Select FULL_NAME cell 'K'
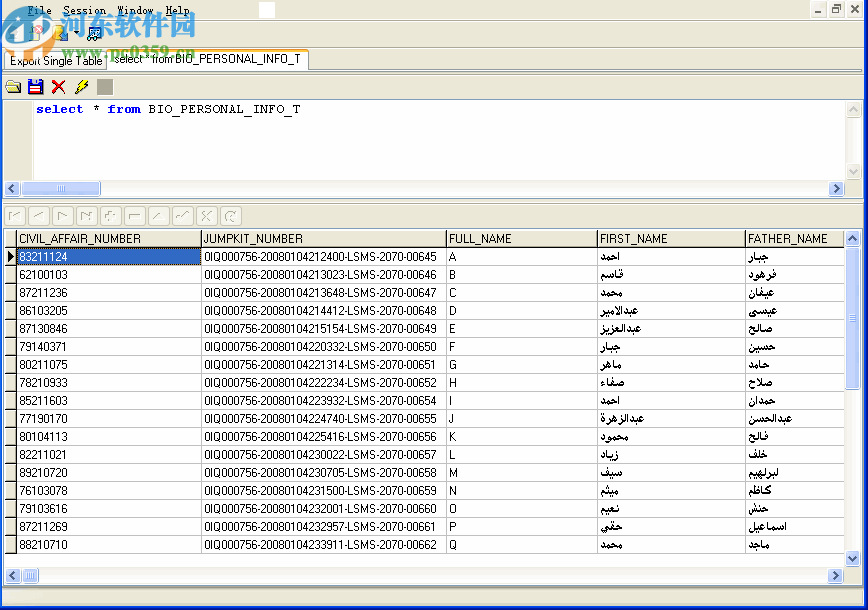 tap(521, 436)
